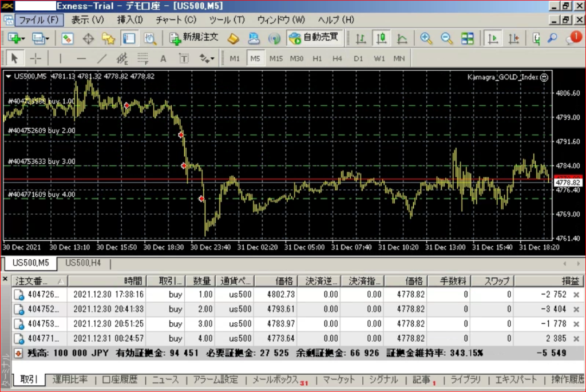Image resolution: width=586 pixels, height=392 pixels.
Task: Click the Zoom In magnifier icon
Action: click(x=426, y=39)
